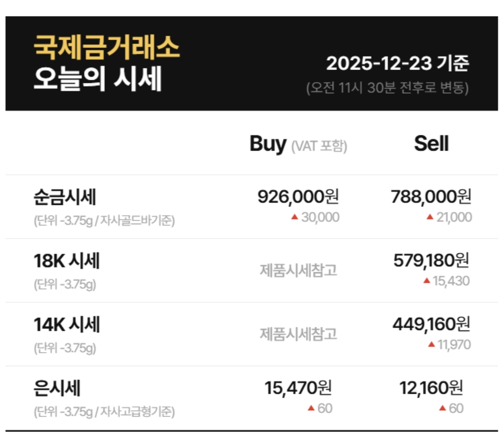Select the Sell column header
This screenshot has height=441, width=504.
tap(431, 144)
